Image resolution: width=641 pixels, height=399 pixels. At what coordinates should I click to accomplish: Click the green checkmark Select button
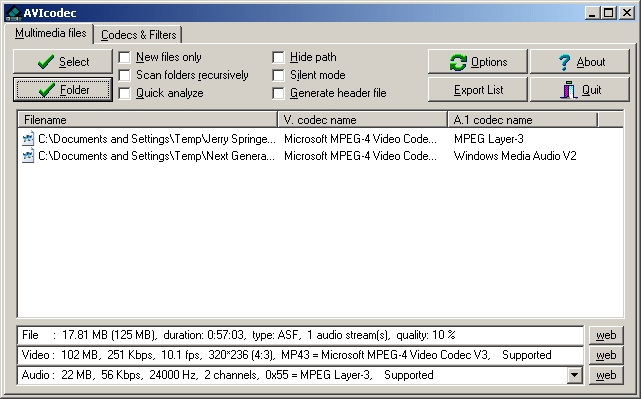[63, 62]
